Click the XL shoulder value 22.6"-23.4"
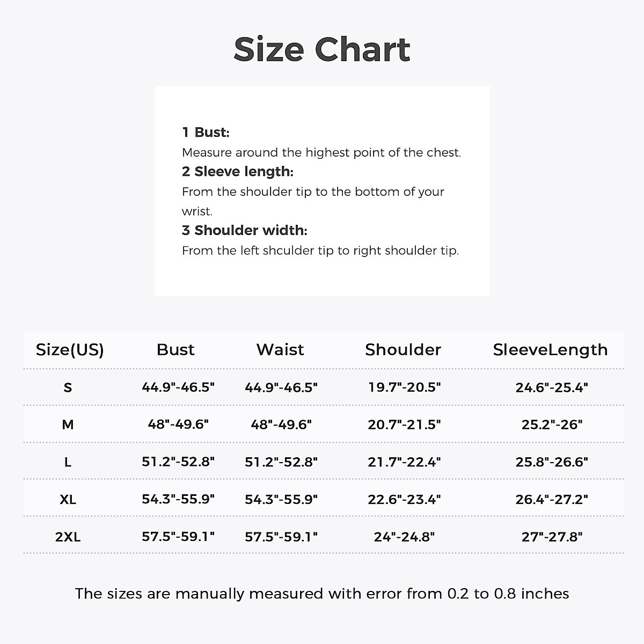Viewport: 644px width, 644px height. [x=404, y=500]
